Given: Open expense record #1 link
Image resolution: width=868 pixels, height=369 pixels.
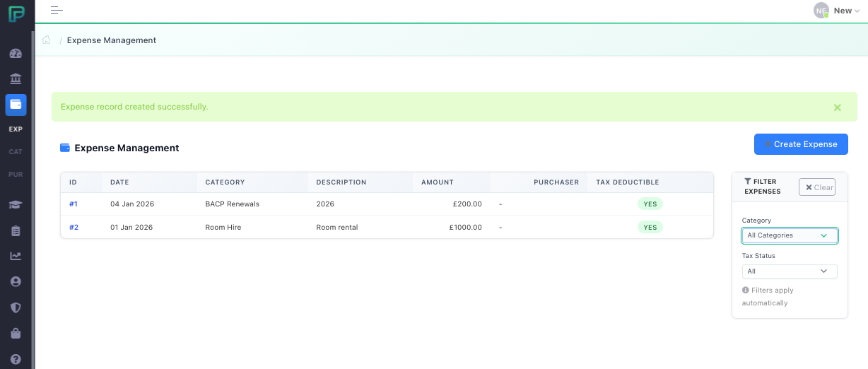Looking at the screenshot, I should coord(74,204).
